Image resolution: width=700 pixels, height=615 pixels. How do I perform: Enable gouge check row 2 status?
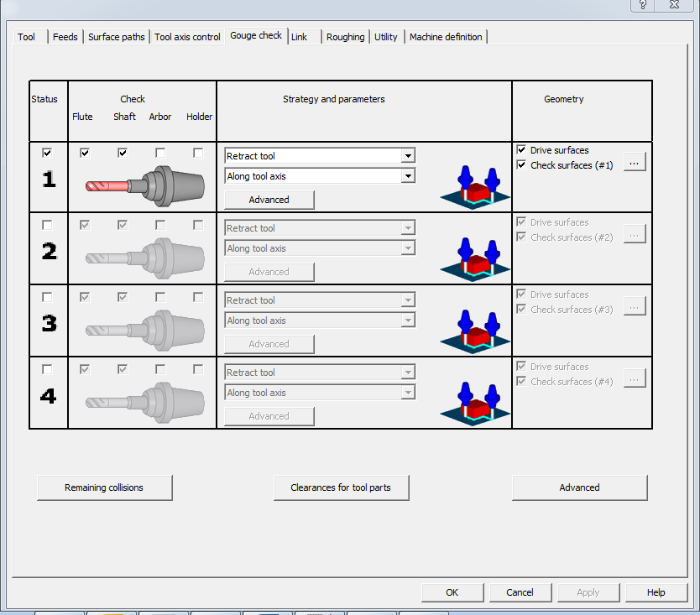tap(47, 225)
